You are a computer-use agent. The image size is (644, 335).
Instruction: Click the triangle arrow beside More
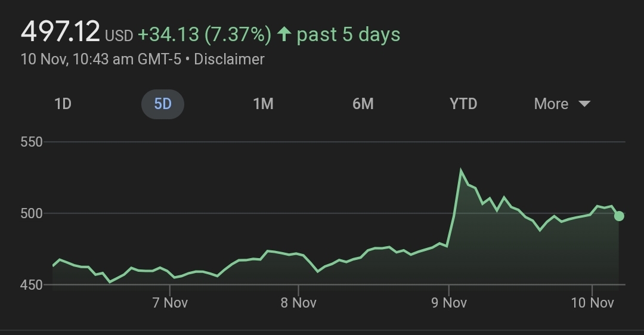point(584,104)
